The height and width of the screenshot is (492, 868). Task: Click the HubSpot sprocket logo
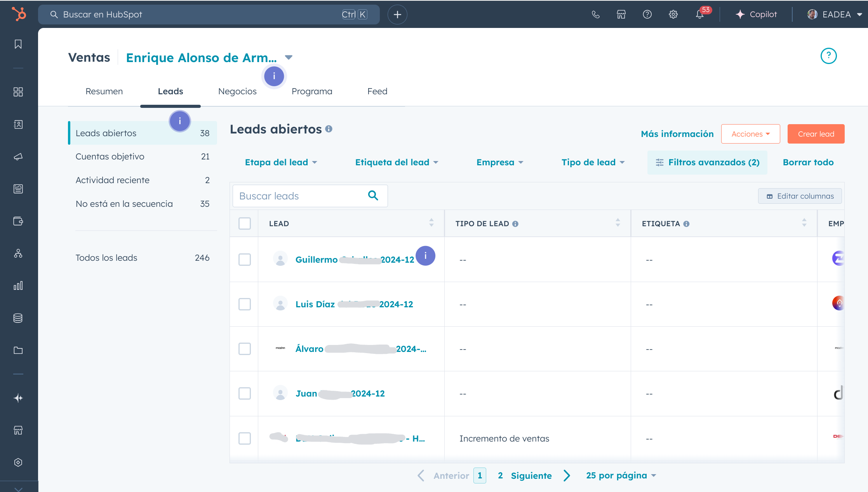(x=19, y=14)
